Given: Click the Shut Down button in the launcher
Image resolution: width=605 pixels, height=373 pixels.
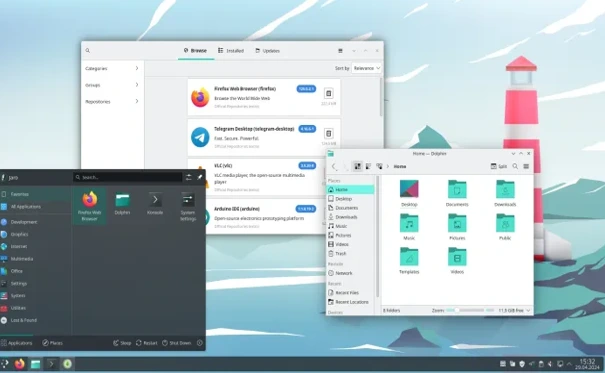Looking at the screenshot, I should (x=177, y=343).
